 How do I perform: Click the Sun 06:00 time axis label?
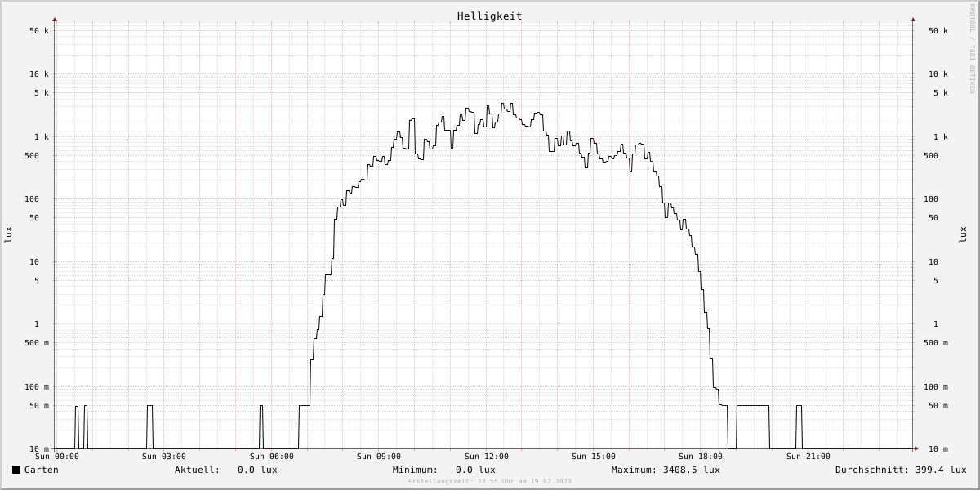click(272, 457)
